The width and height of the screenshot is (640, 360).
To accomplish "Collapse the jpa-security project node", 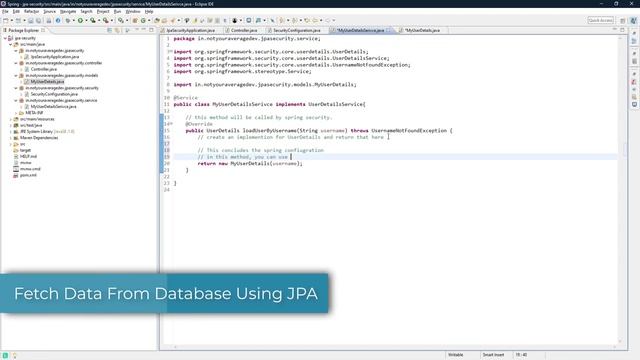I will point(5,38).
